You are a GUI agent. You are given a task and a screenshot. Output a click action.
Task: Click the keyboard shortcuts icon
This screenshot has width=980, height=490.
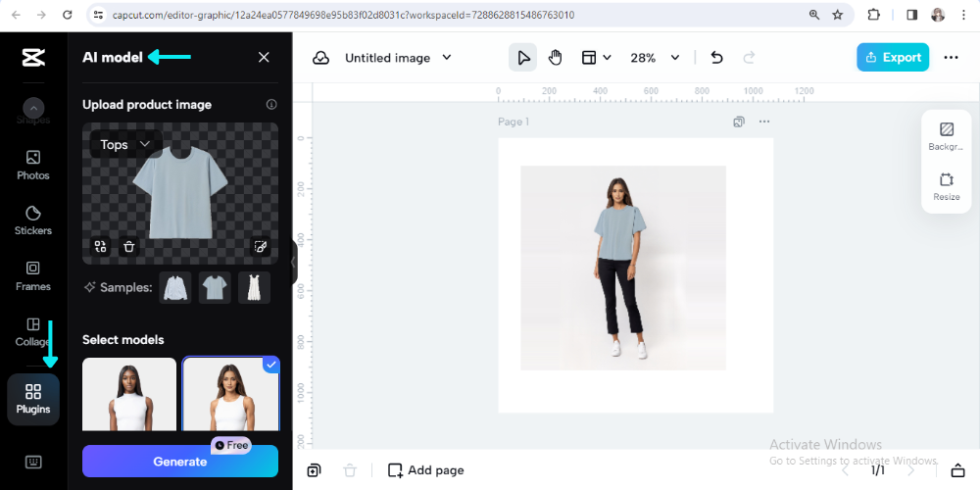tap(33, 462)
